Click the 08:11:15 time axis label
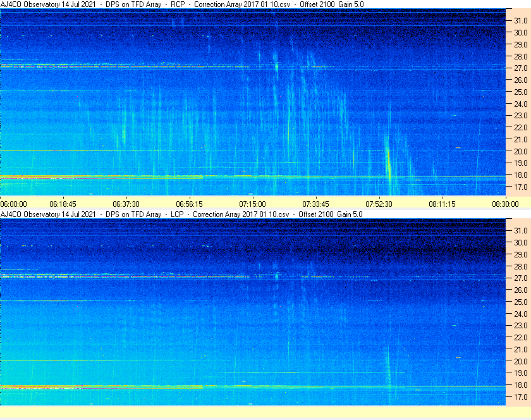531x420 pixels. click(x=442, y=204)
